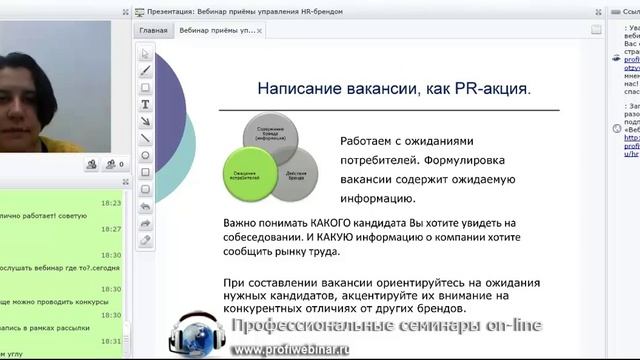Screen dimensions: 640x360
Task: Expand the chat panel with corner icon
Action: click(126, 182)
